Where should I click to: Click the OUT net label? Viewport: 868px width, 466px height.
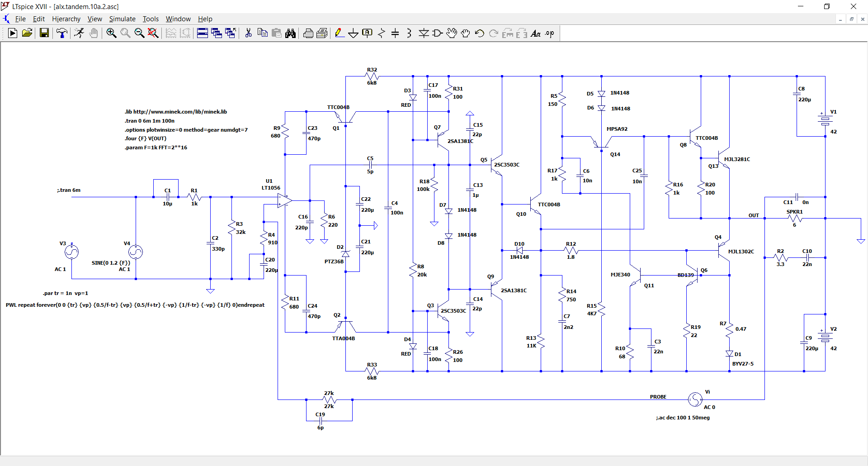[754, 215]
